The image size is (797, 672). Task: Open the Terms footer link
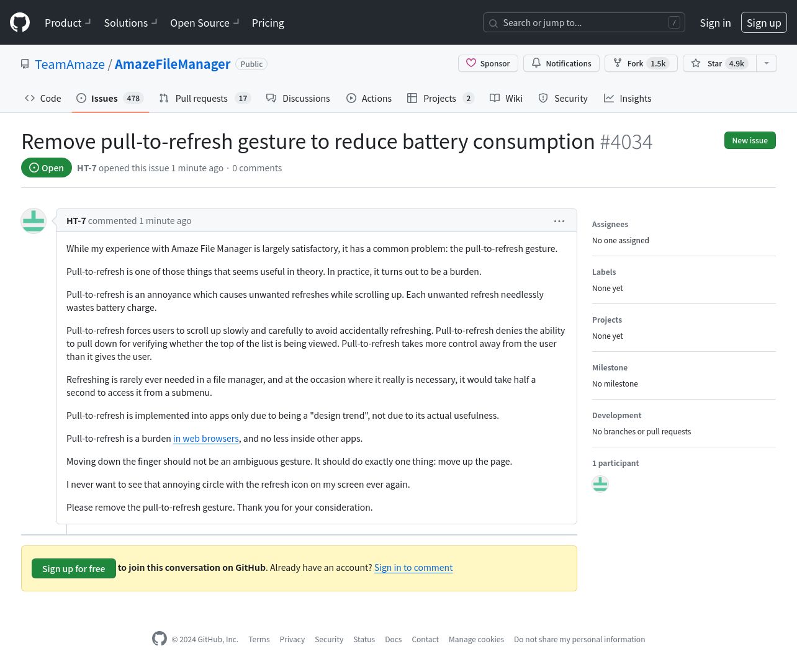(259, 640)
